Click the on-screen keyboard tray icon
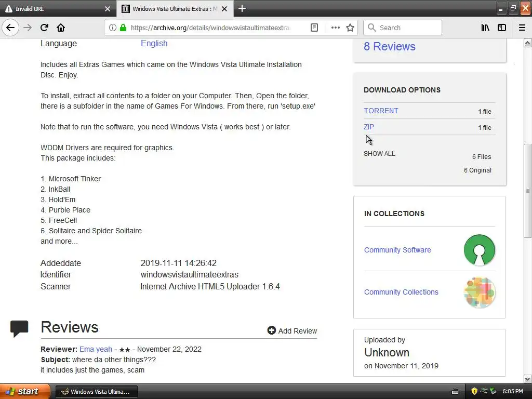 (x=455, y=392)
